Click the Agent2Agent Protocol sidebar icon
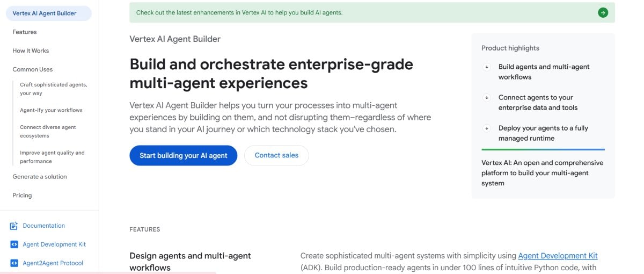 [x=14, y=263]
